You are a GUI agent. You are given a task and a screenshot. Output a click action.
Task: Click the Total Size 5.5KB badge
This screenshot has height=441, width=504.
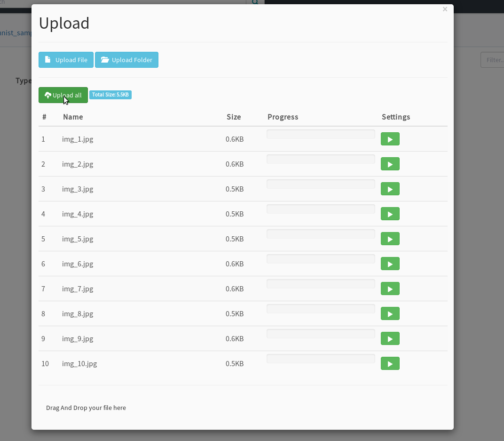coord(110,95)
